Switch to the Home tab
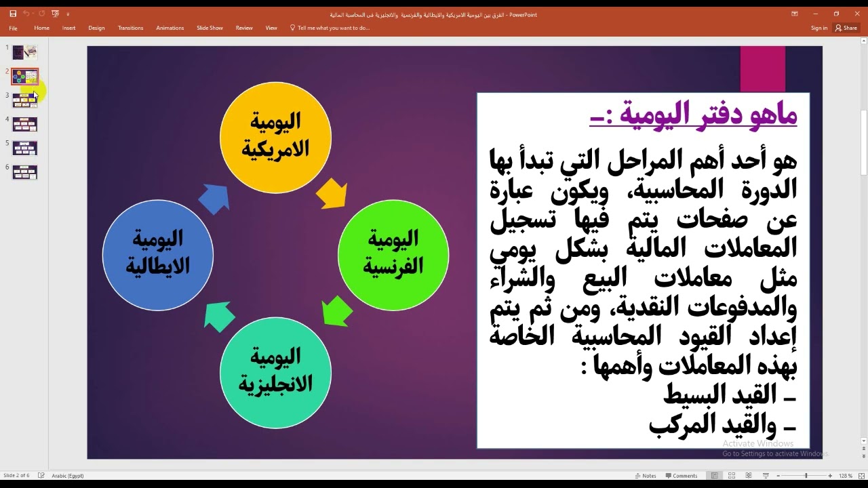This screenshot has width=868, height=488. coord(41,28)
